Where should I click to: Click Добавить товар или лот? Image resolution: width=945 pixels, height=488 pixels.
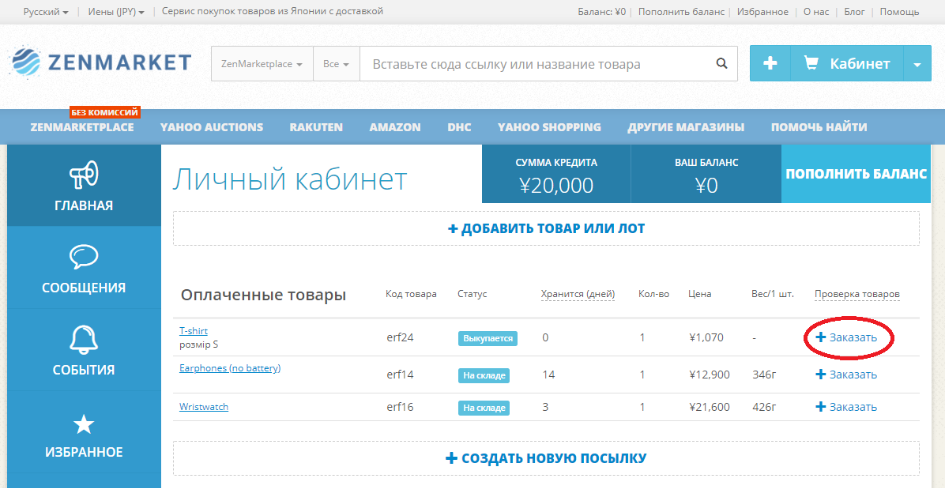coord(546,228)
